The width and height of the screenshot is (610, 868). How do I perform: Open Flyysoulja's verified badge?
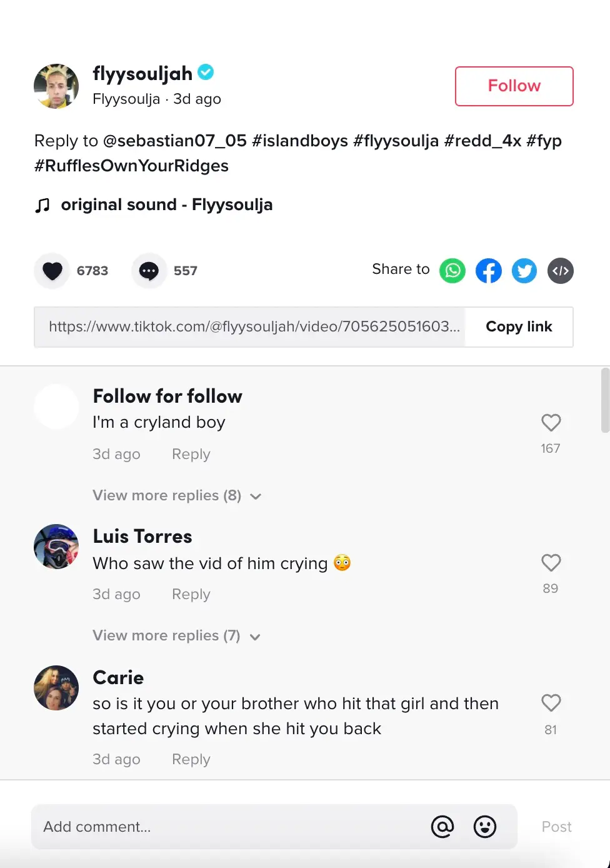tap(205, 72)
